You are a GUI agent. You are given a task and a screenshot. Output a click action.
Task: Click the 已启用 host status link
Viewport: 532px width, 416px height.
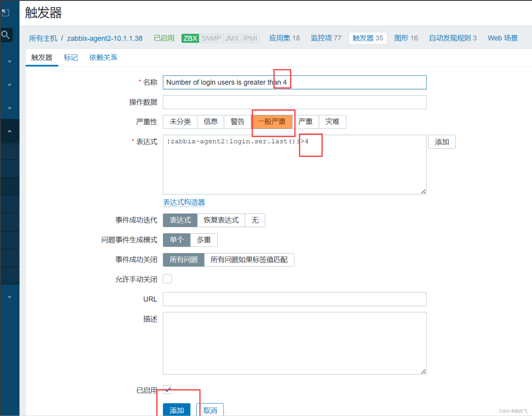pyautogui.click(x=164, y=38)
